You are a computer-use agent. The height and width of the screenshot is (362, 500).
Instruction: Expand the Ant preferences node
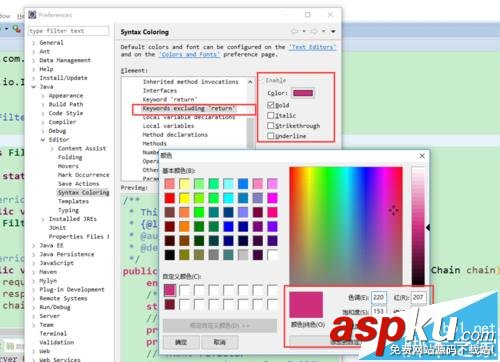pyautogui.click(x=34, y=52)
